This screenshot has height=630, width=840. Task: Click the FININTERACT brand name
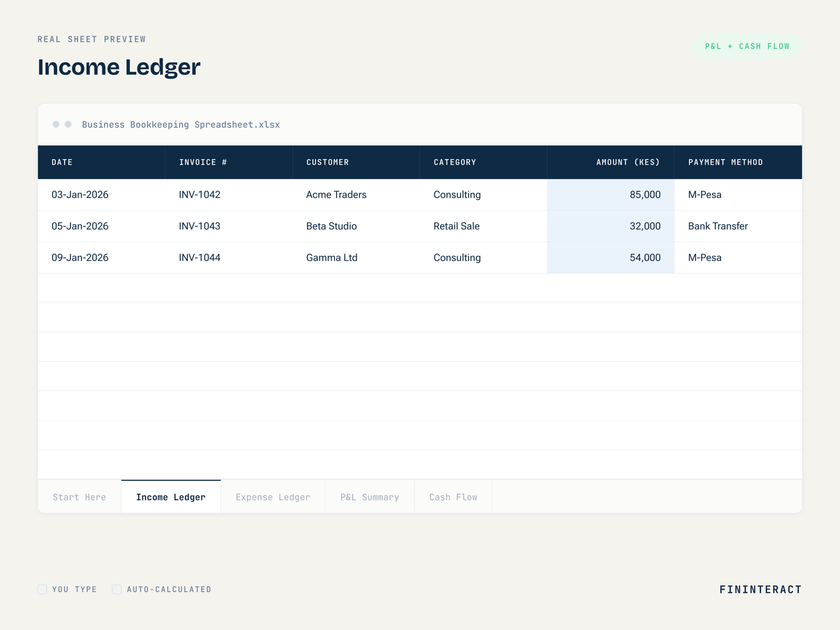click(x=760, y=590)
